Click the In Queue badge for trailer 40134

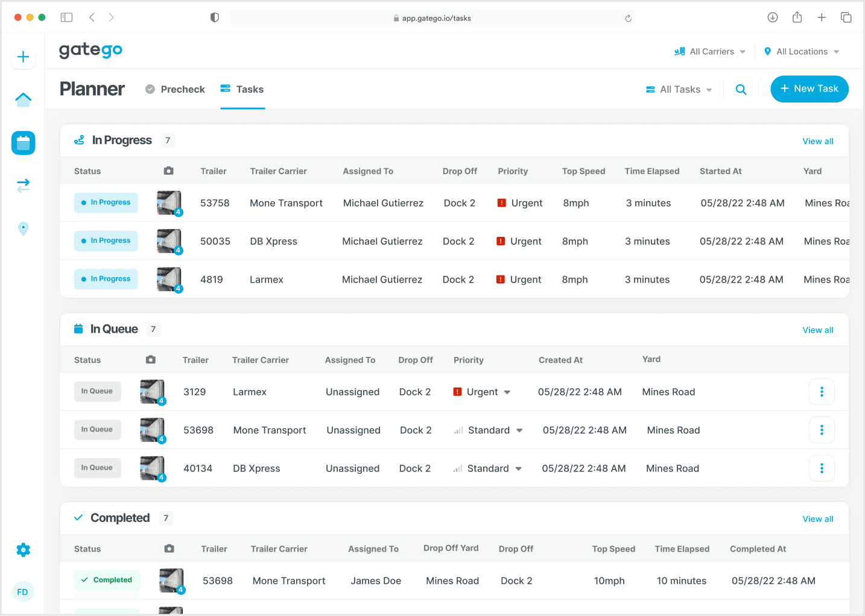pyautogui.click(x=98, y=468)
